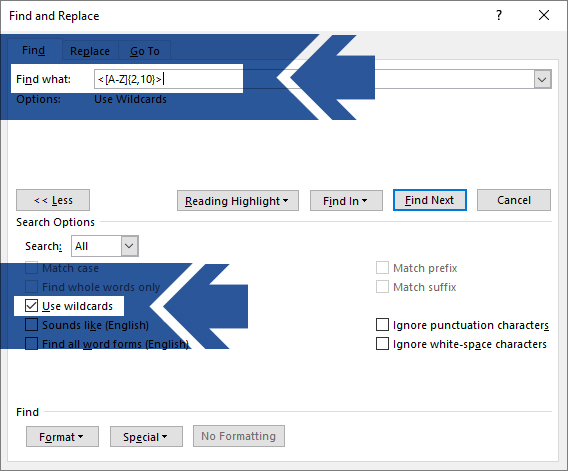
Task: Toggle the Match case checkbox
Action: pos(32,268)
